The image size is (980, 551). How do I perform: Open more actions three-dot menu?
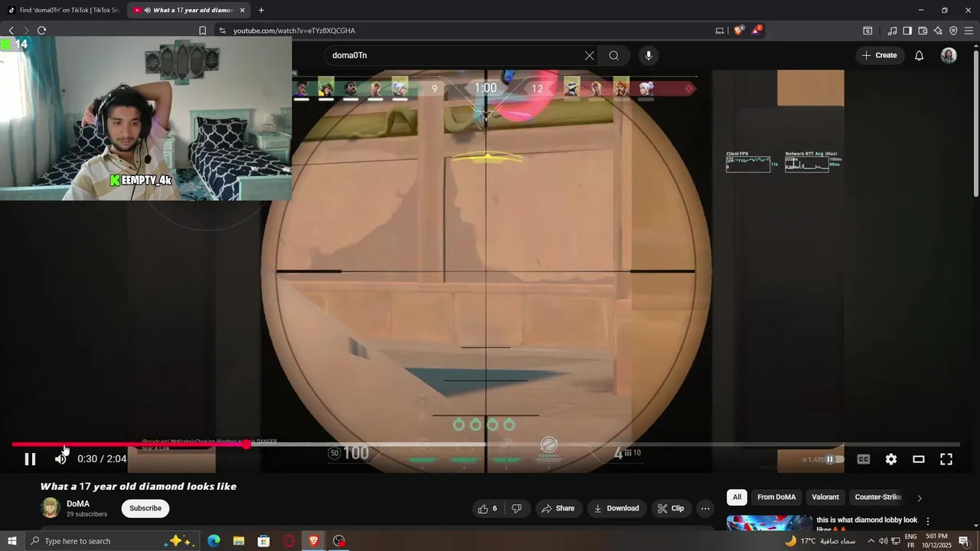pyautogui.click(x=705, y=508)
